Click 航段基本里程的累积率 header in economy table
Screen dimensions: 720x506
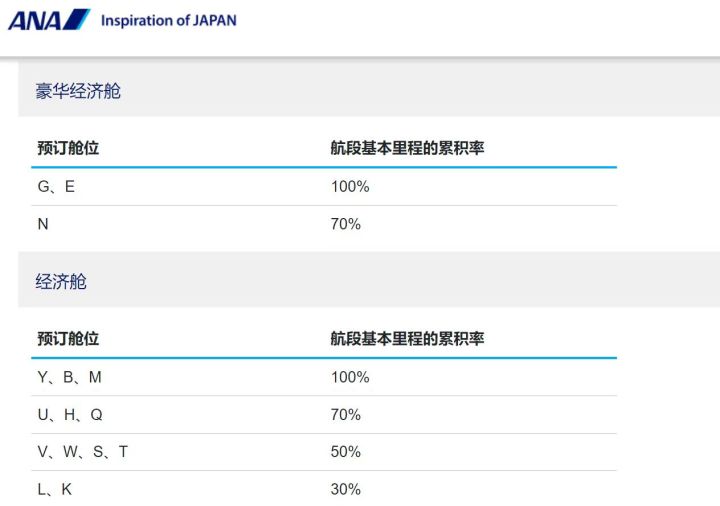(407, 338)
